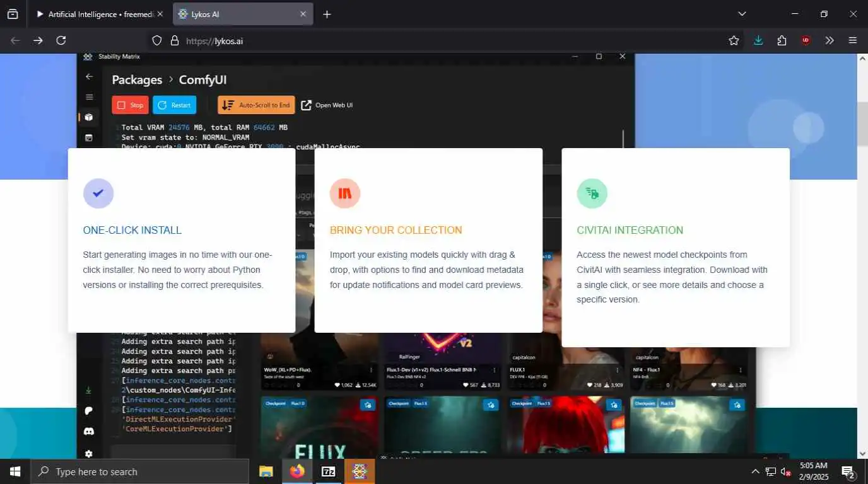
Task: Go forward one page
Action: click(x=38, y=40)
